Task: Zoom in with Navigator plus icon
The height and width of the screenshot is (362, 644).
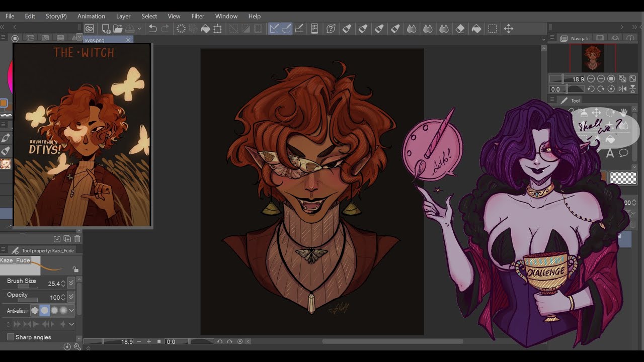Action: [601, 78]
